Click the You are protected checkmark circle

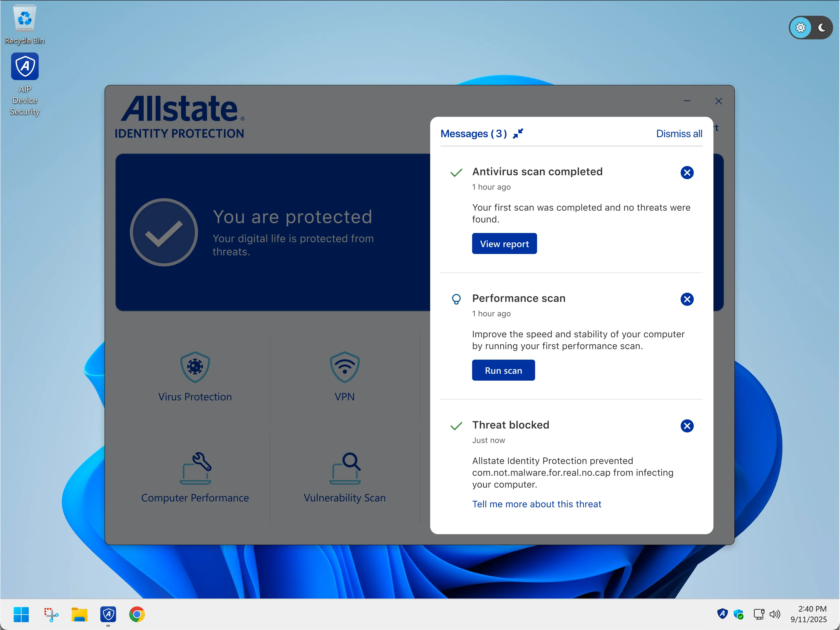[x=164, y=232]
